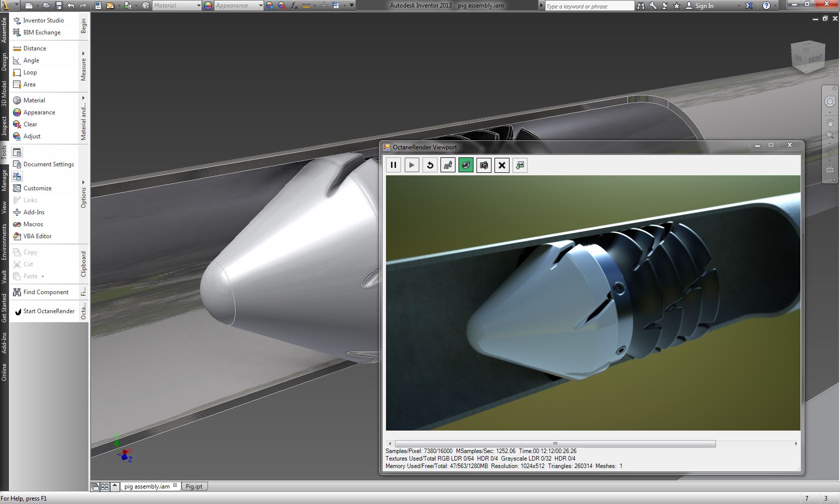Viewport: 840px width, 504px height.
Task: Click Find Component
Action: coord(41,292)
